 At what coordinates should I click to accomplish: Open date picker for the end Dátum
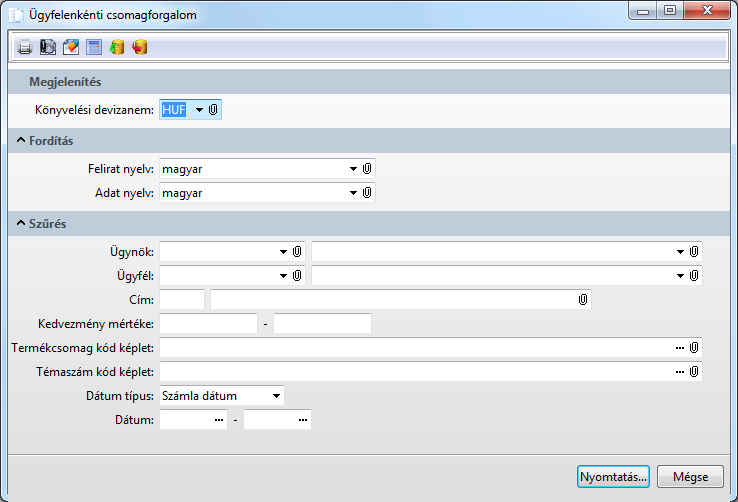point(303,420)
